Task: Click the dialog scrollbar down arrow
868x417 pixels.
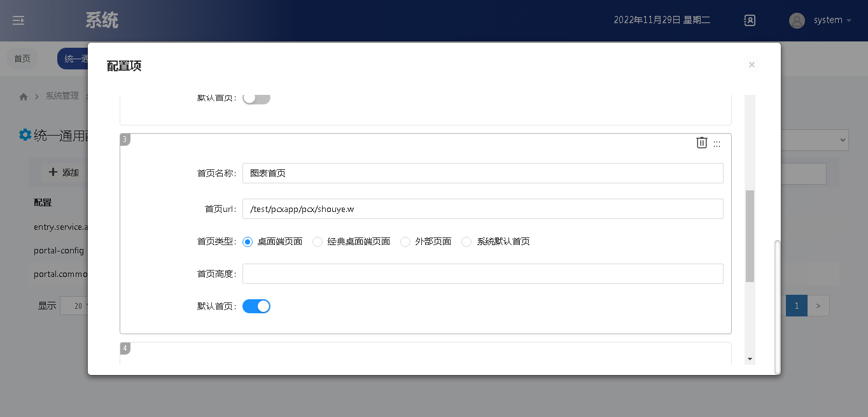Action: (750, 359)
